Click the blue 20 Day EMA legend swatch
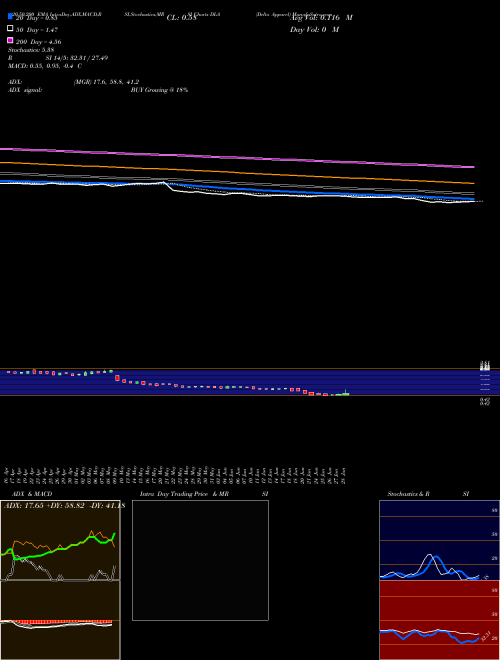 (x=10, y=17)
